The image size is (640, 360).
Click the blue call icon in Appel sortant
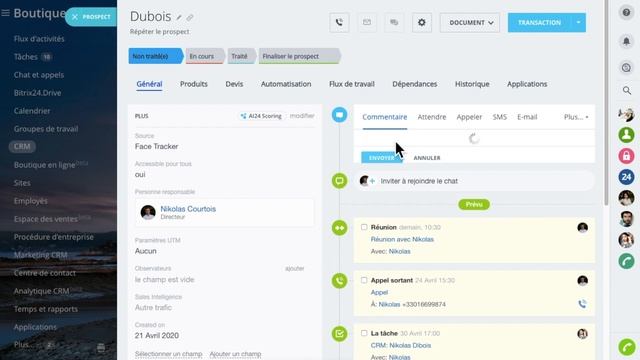(x=582, y=304)
